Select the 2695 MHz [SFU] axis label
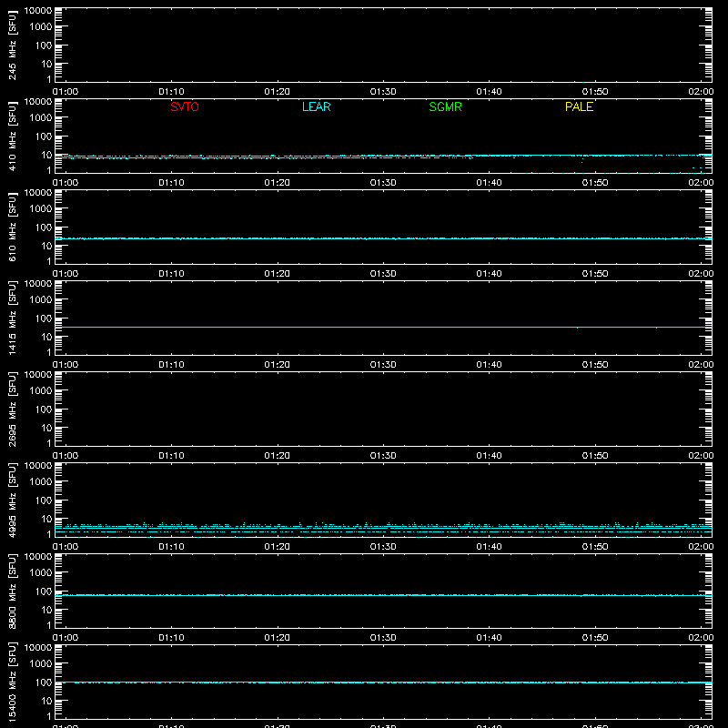 click(12, 409)
